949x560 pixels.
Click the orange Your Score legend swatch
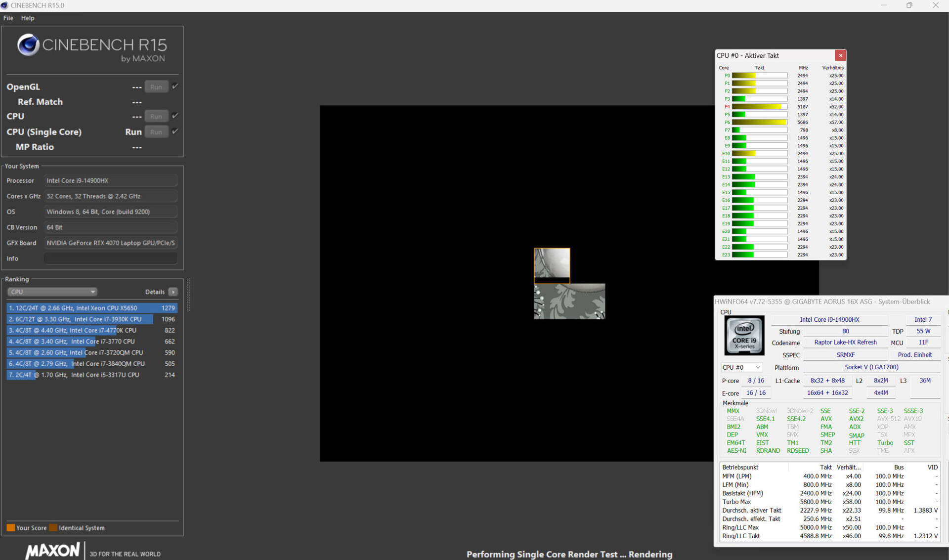click(10, 527)
